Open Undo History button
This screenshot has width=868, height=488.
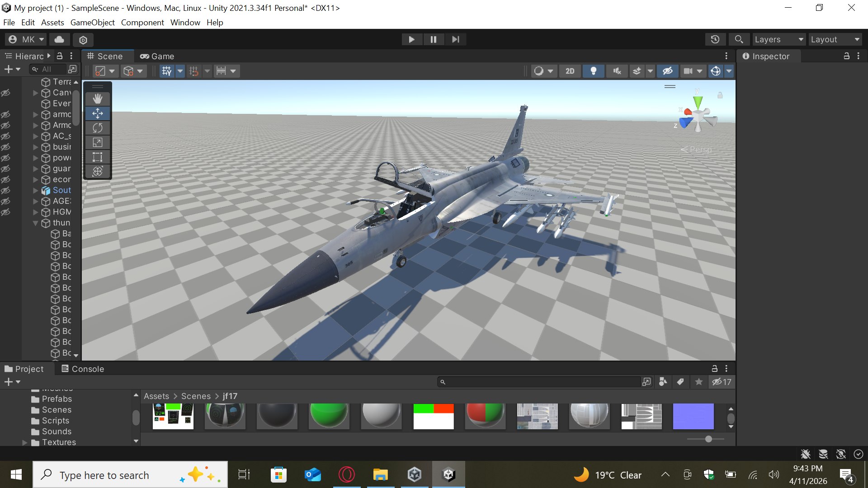pyautogui.click(x=715, y=39)
